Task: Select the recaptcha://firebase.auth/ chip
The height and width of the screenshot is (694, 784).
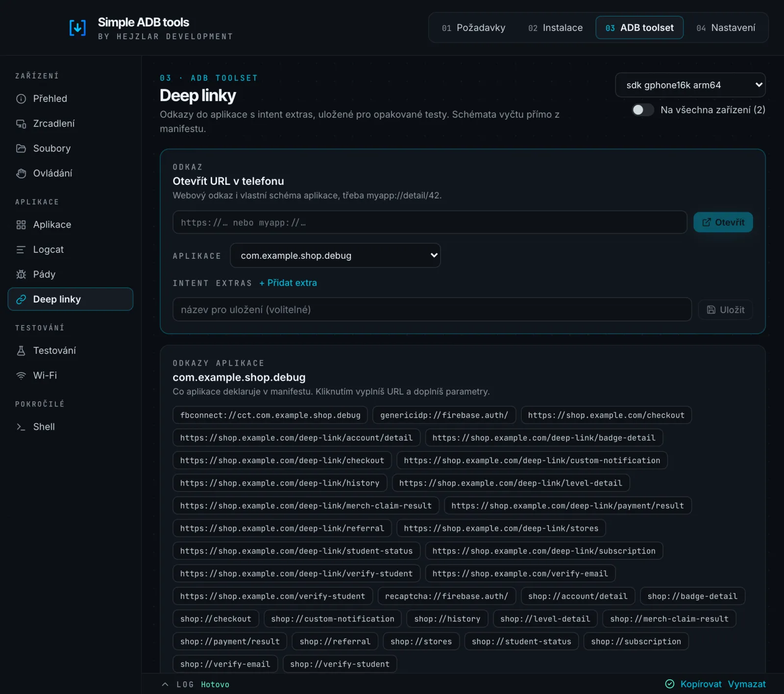Action: (x=446, y=596)
